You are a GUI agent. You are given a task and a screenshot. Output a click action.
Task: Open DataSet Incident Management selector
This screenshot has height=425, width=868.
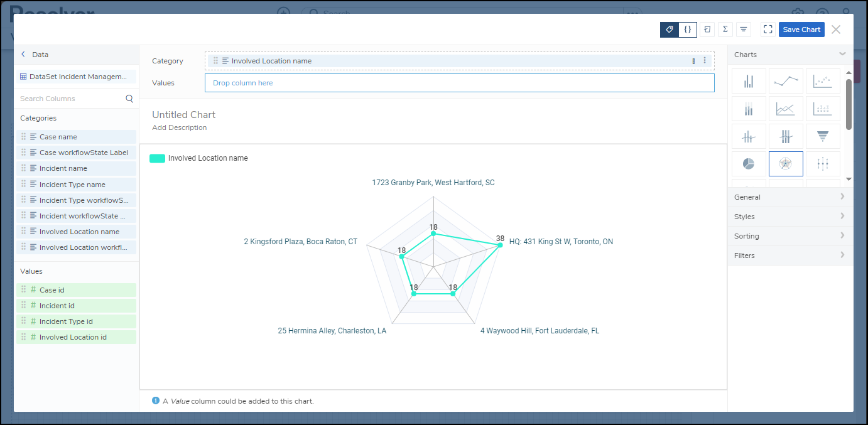(76, 77)
